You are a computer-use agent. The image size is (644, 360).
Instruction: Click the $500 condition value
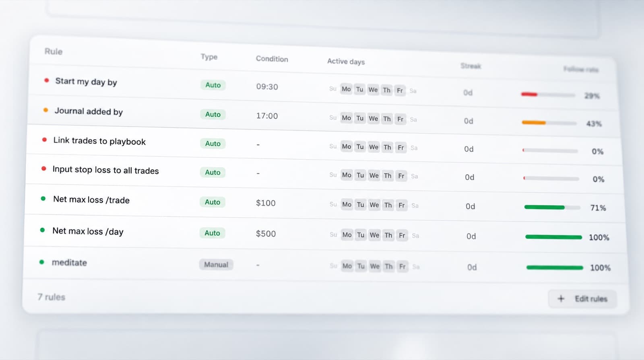tap(266, 234)
